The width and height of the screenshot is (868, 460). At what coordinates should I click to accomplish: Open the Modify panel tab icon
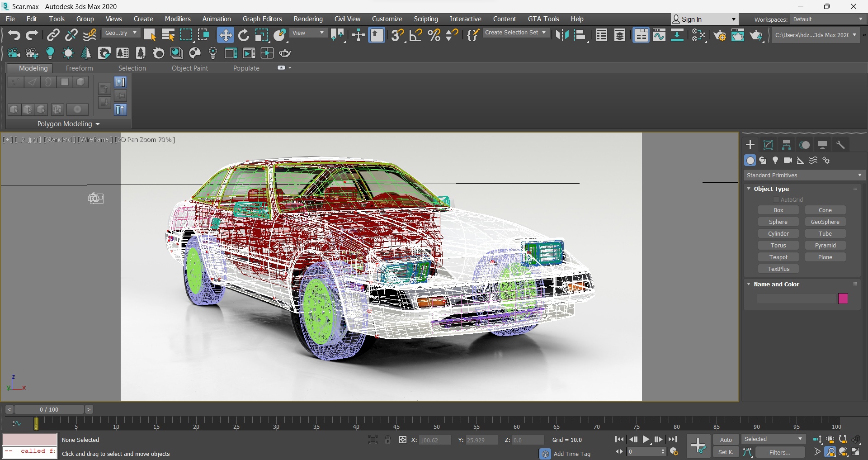[768, 145]
